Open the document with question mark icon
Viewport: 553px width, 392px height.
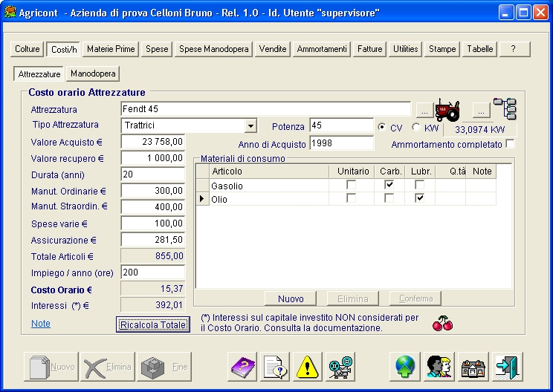(x=275, y=366)
